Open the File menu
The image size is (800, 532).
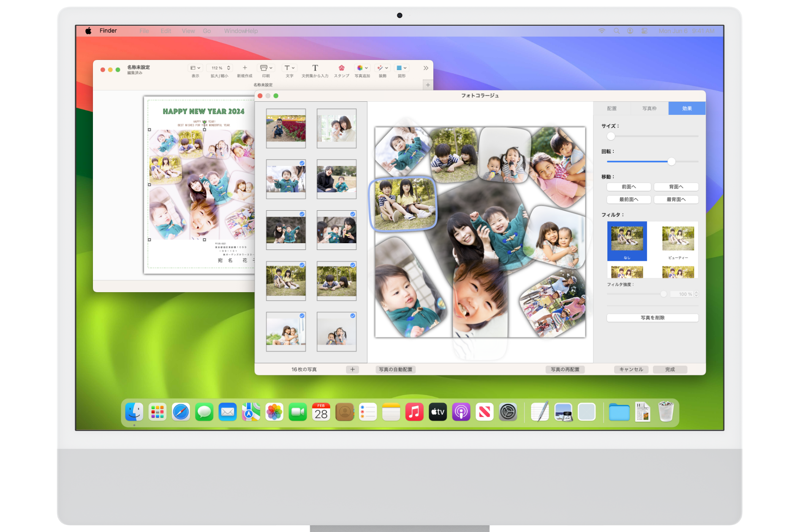click(x=144, y=31)
